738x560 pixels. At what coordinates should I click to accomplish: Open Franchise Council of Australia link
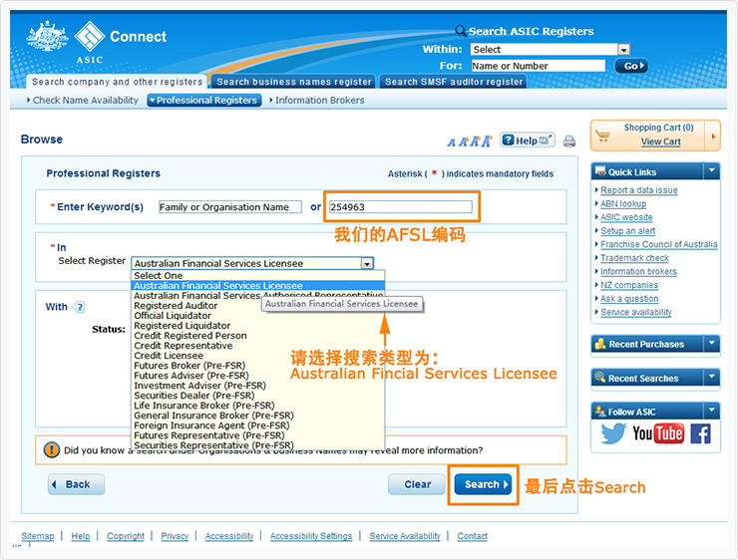(x=658, y=244)
